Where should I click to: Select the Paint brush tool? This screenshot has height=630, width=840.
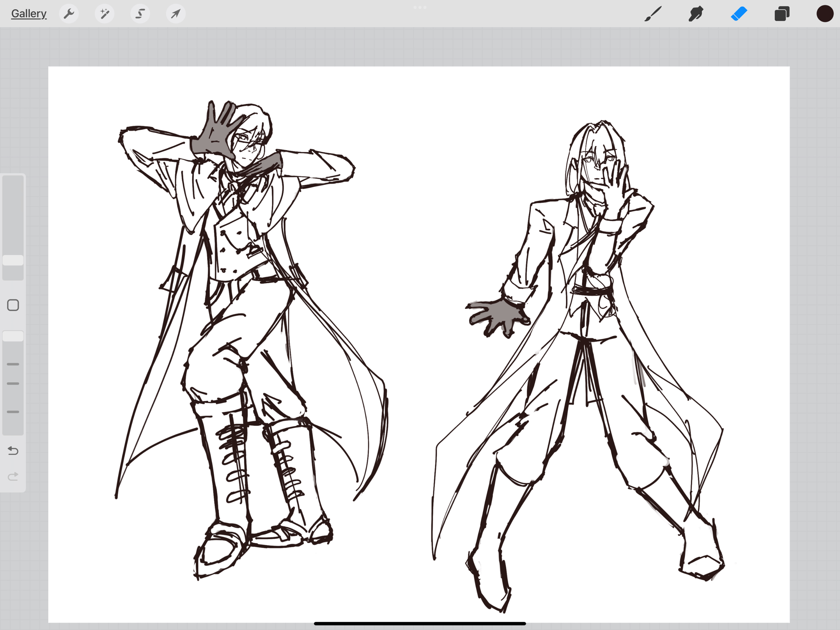click(x=653, y=14)
